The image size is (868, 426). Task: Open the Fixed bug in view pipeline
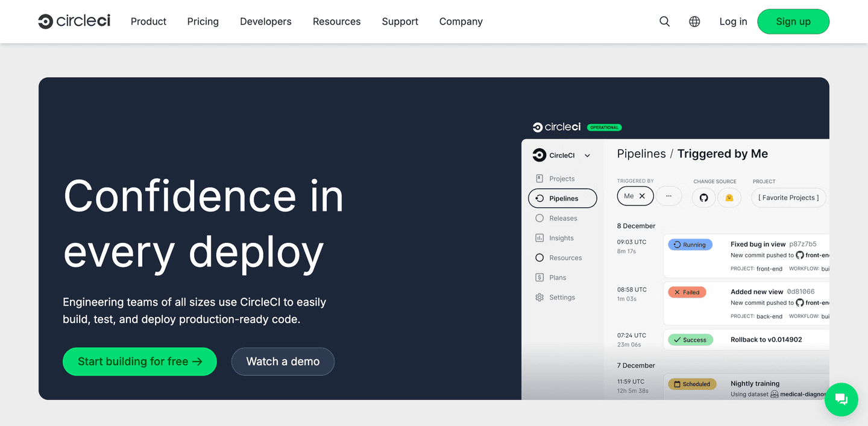[x=758, y=244]
